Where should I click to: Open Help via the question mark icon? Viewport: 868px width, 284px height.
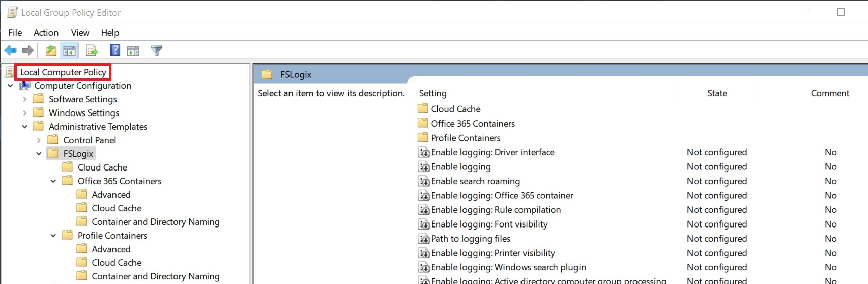[x=115, y=50]
